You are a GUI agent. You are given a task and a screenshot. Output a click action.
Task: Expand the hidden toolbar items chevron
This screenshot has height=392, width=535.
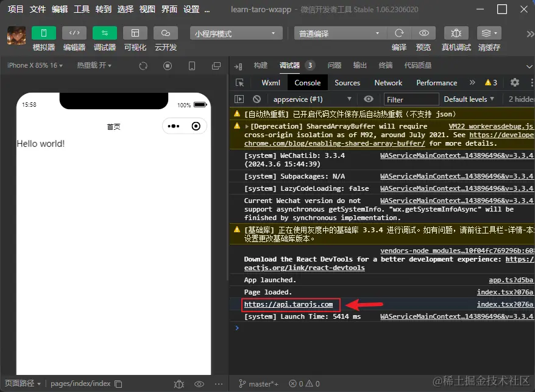(530, 34)
